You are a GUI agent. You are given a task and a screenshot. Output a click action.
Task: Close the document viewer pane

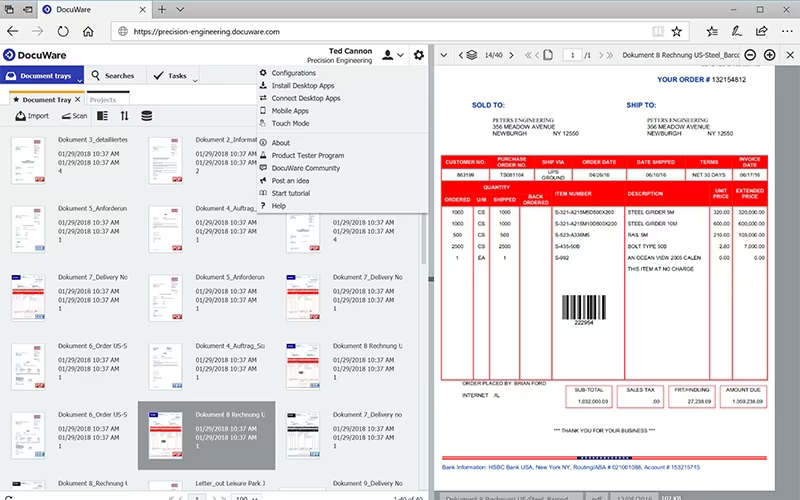coord(790,55)
